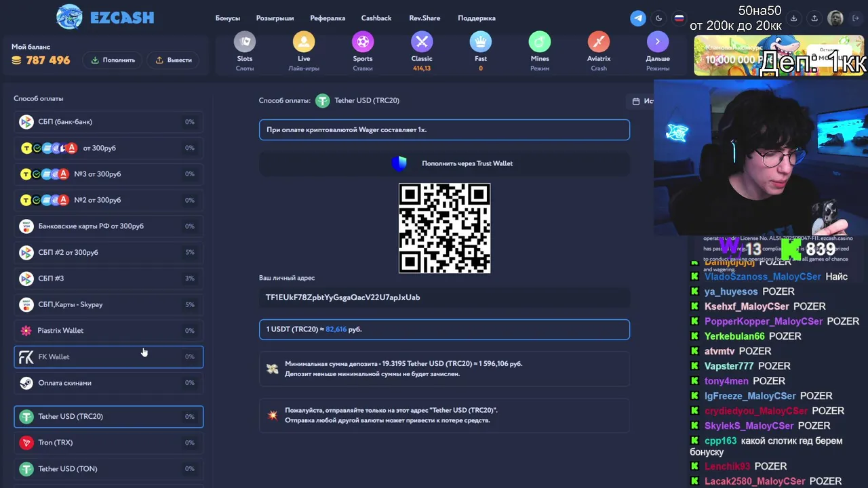Screen dimensions: 868x488
Task: Click the Trust Wallet shield icon
Action: click(399, 163)
